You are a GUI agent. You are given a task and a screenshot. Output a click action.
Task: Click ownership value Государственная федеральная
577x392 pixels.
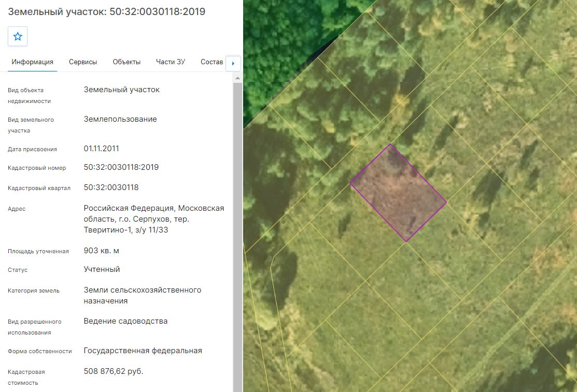(143, 351)
